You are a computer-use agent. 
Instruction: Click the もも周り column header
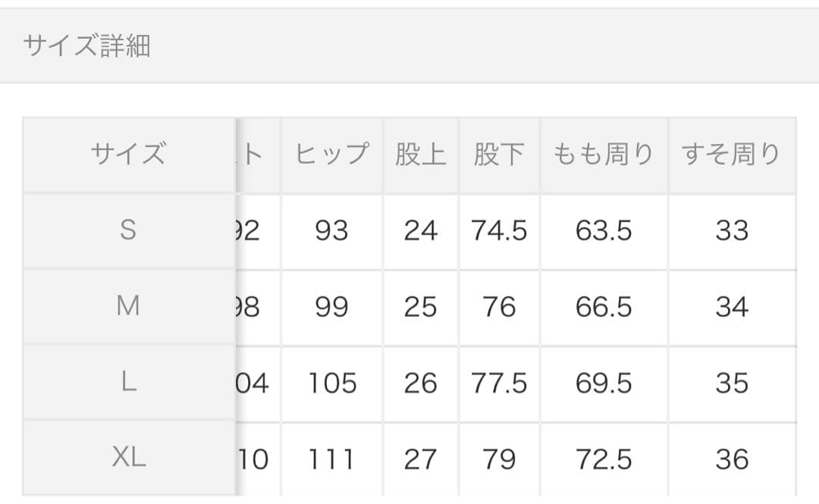pyautogui.click(x=604, y=155)
